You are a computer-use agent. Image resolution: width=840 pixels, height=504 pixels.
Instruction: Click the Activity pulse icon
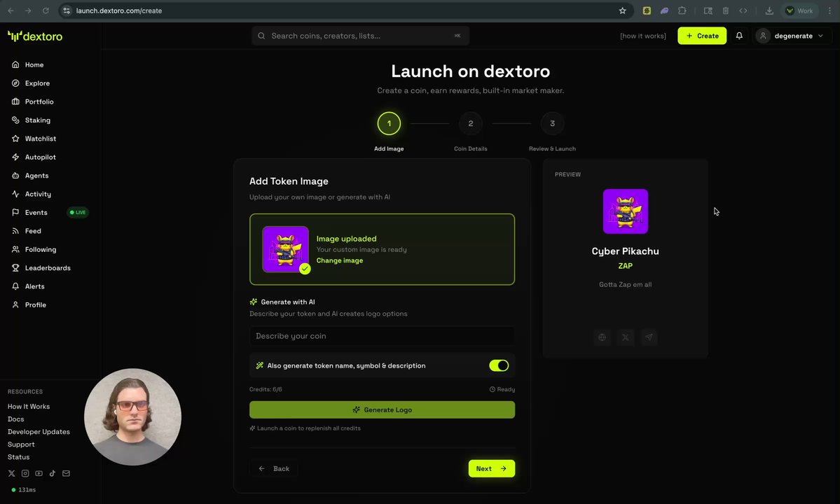pyautogui.click(x=15, y=194)
